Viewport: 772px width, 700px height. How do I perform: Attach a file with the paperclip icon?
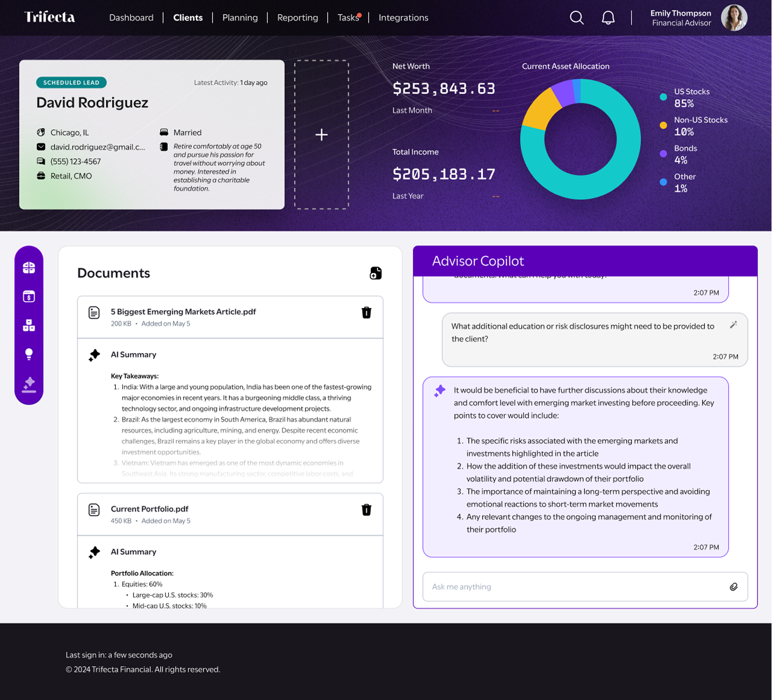(734, 587)
